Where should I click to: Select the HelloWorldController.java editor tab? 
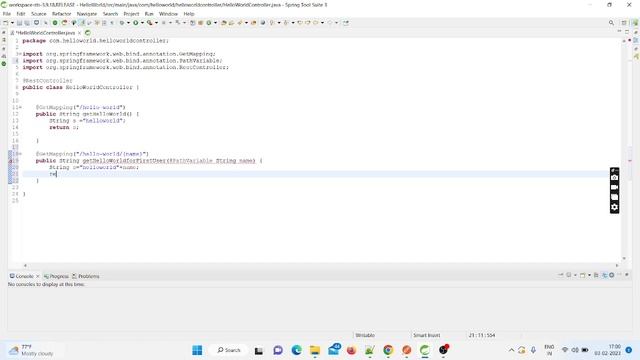pos(45,33)
